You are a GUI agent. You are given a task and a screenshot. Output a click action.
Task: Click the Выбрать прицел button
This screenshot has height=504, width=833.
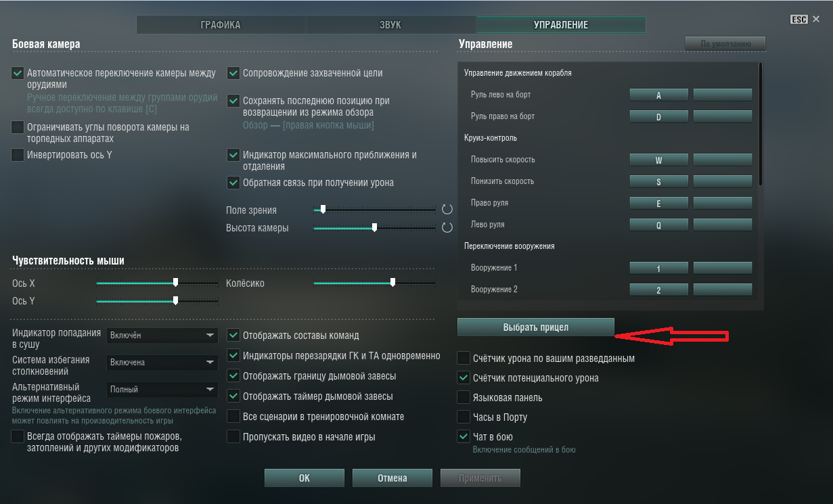[x=536, y=327]
